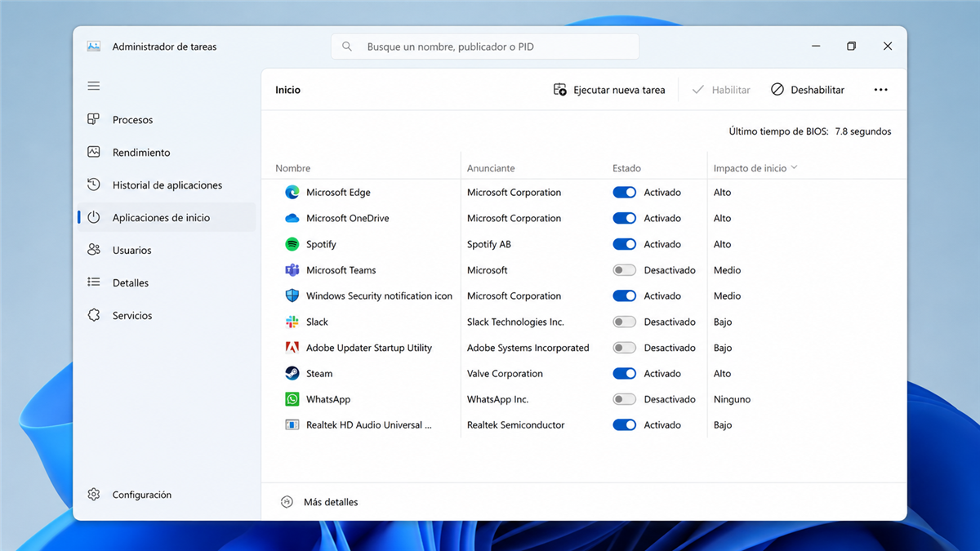Click the Más detalles link
980x551 pixels.
point(331,502)
